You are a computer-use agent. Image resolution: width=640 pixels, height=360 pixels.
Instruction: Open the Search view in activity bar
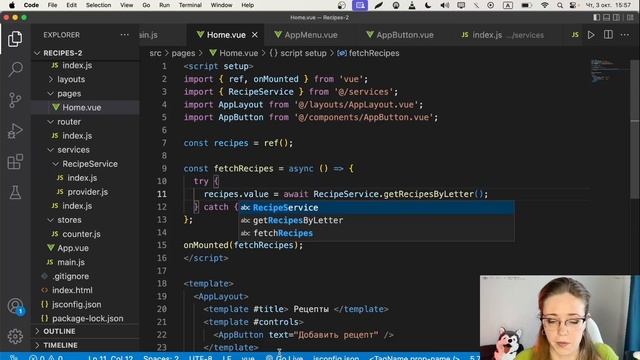pos(15,69)
